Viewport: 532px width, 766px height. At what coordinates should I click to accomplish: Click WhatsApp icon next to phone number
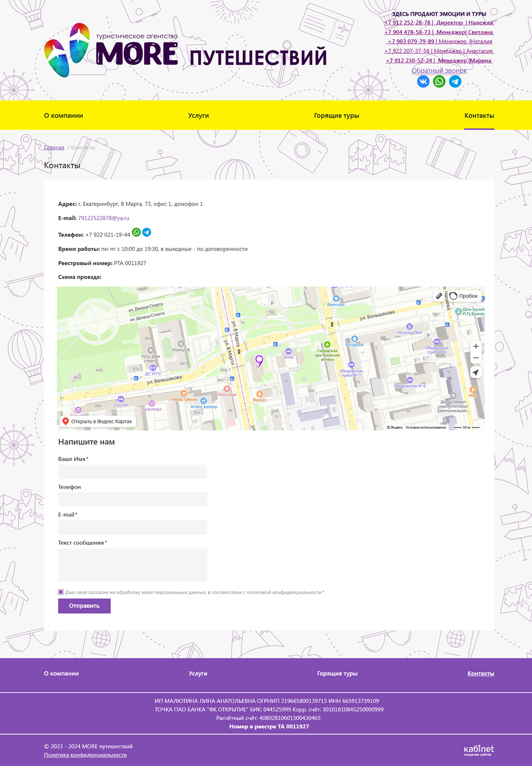[136, 232]
